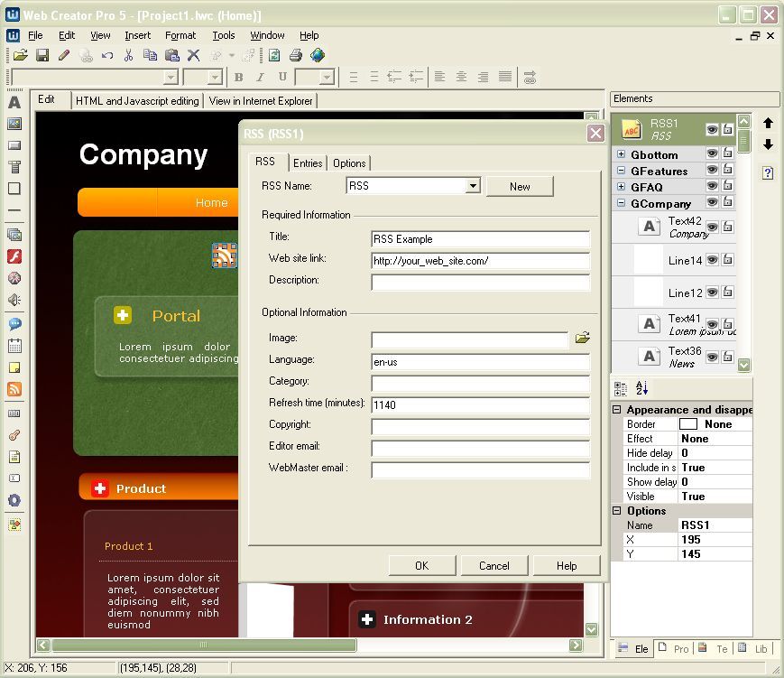Click the alphabetical sort A-Z icon
Viewport: 784px width, 678px height.
pyautogui.click(x=642, y=388)
